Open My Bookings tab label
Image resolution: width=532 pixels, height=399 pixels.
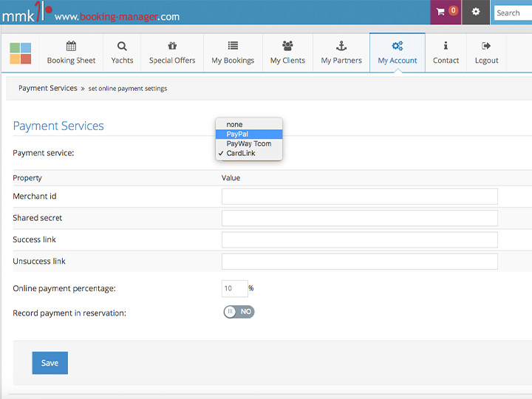pyautogui.click(x=233, y=61)
